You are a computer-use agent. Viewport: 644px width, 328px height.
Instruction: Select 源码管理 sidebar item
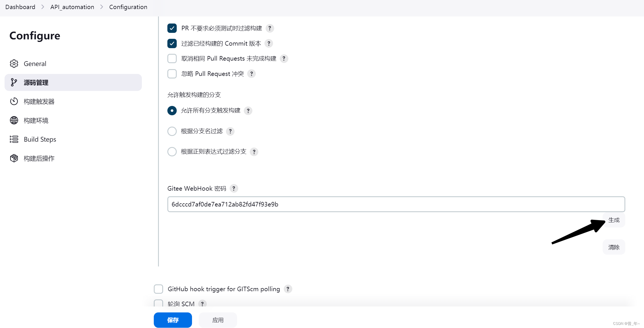pyautogui.click(x=73, y=82)
